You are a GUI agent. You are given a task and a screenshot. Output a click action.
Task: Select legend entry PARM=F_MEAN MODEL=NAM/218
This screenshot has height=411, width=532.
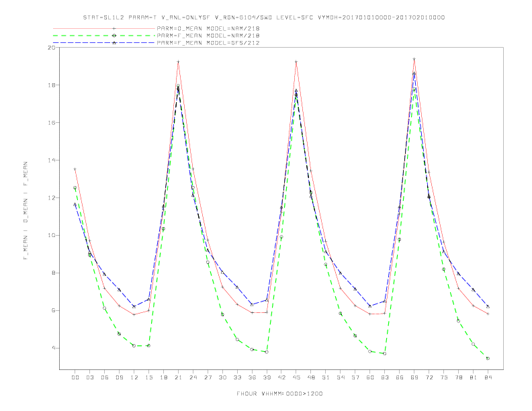(208, 36)
